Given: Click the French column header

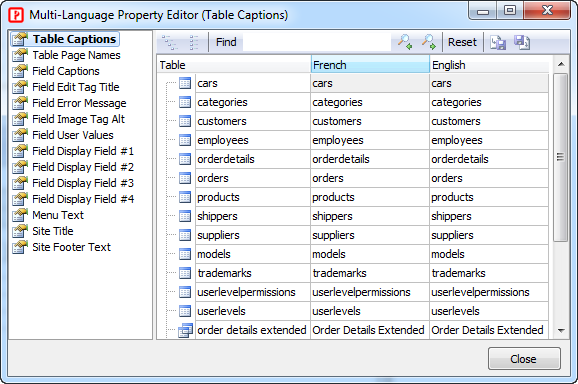Looking at the screenshot, I should click(x=370, y=65).
